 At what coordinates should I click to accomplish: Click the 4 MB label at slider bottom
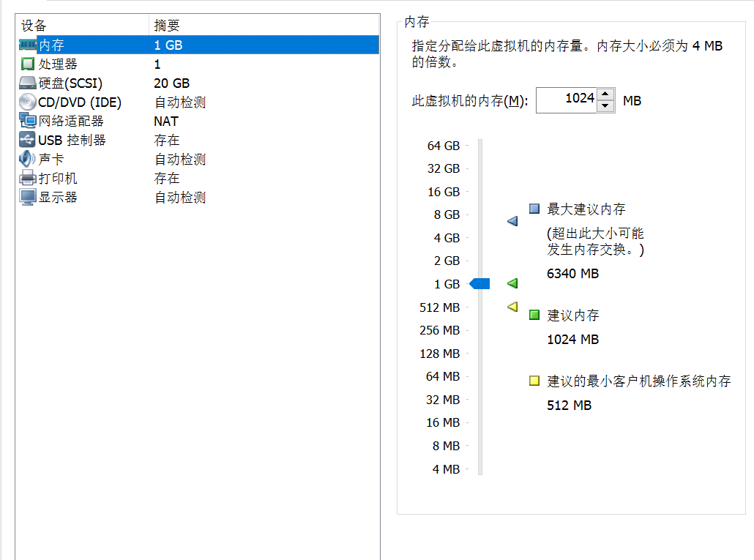(x=446, y=469)
